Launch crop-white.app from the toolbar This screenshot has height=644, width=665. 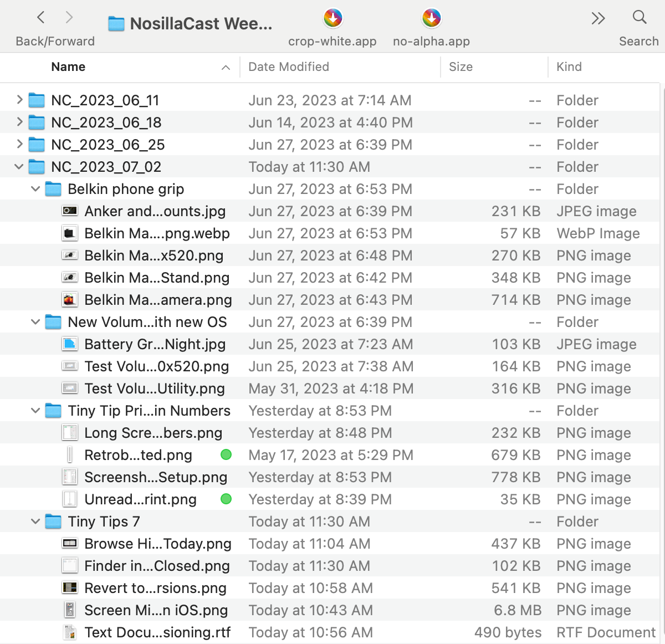tap(332, 19)
